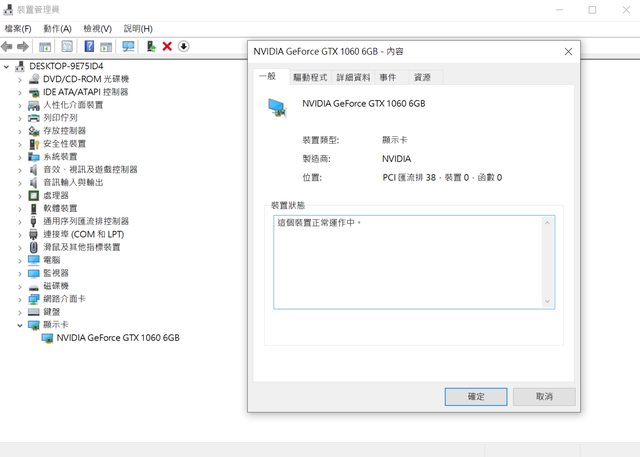Select NVIDIA GeForce GTX 1060 6GB tree item
The image size is (640, 457).
118,338
